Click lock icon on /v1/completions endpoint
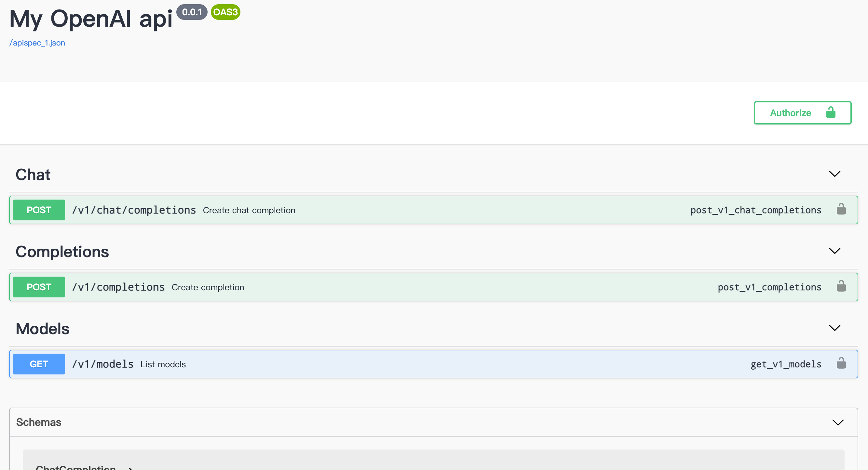868x470 pixels. [841, 286]
